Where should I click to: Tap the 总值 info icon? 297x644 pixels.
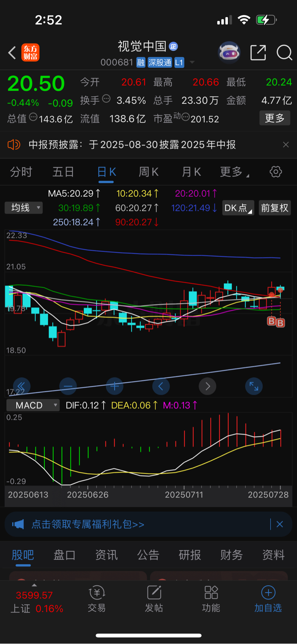(33, 117)
